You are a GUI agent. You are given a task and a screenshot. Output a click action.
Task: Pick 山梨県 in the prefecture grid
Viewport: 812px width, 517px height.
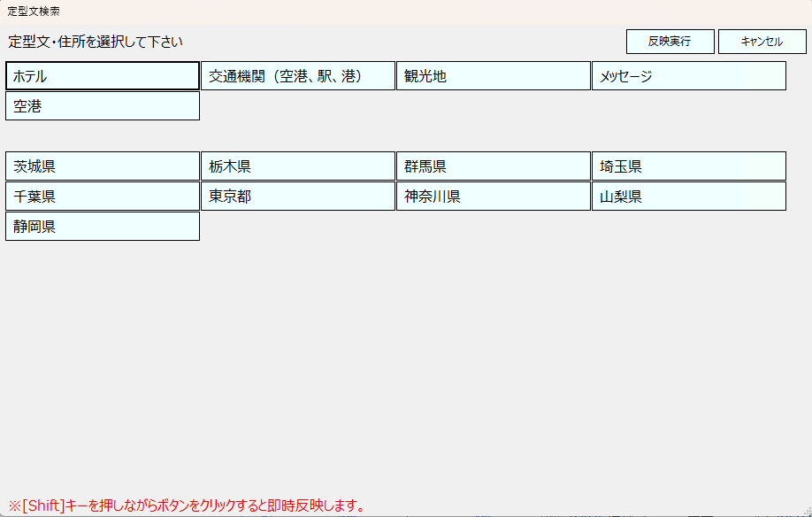click(689, 196)
